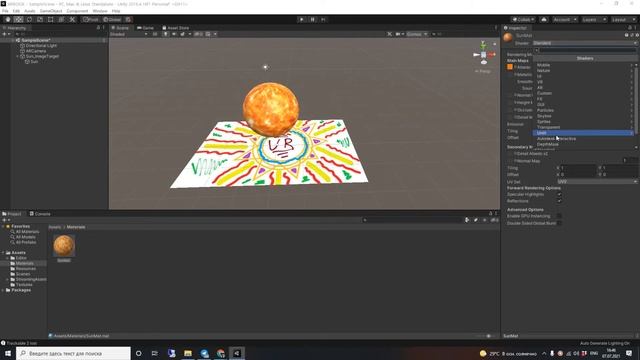This screenshot has width=640, height=360.
Task: Select SampleScene row in Hierarchy
Action: [x=54, y=40]
